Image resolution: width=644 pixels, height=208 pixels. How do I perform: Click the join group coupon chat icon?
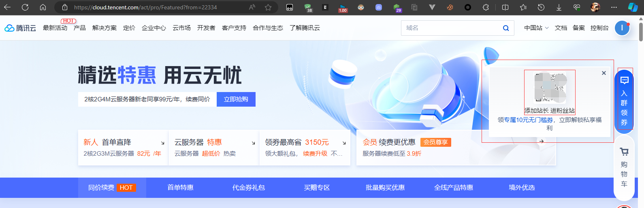tap(624, 80)
